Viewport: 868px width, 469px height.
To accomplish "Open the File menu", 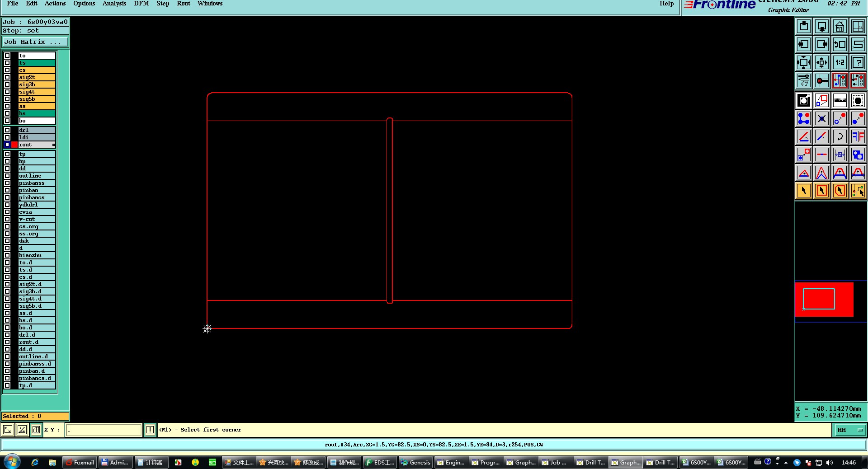I will tap(13, 4).
